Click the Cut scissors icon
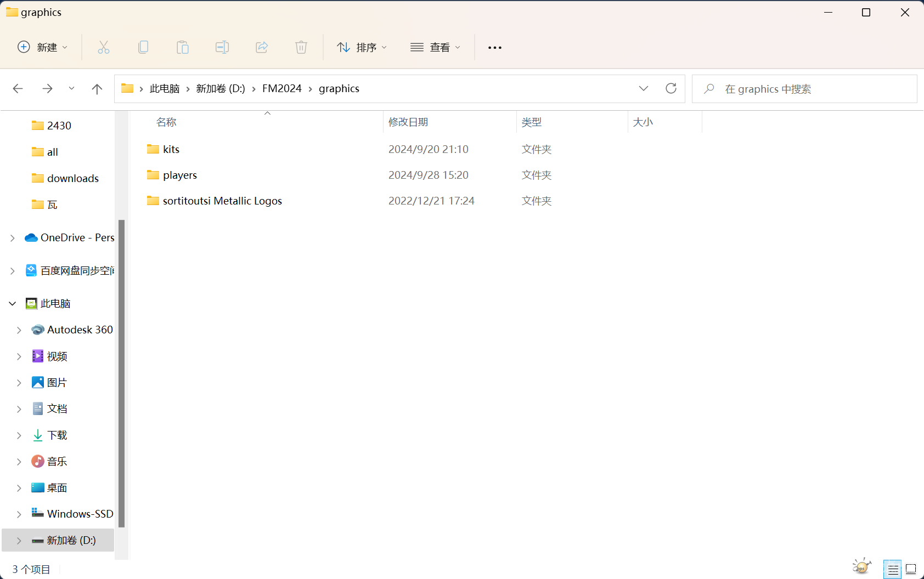Viewport: 924px width, 579px height. coord(104,47)
